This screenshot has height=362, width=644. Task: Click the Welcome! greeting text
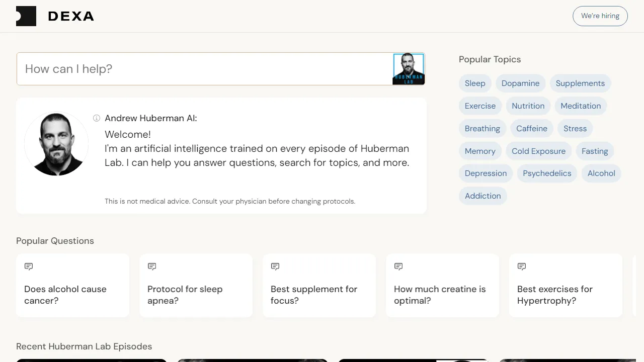pyautogui.click(x=128, y=134)
